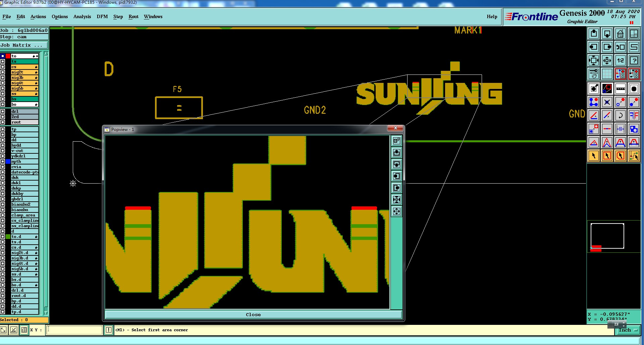This screenshot has width=644, height=345.
Task: Click layer list scroll up arrow
Action: tap(46, 54)
